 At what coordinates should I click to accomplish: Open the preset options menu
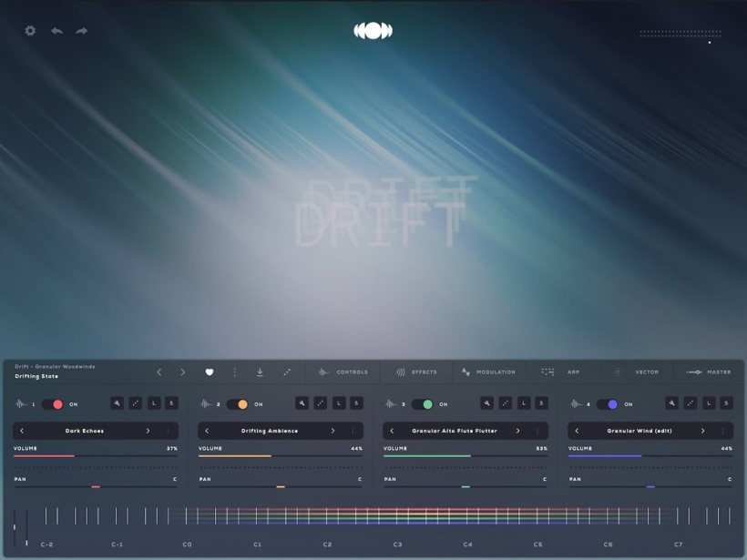click(x=234, y=372)
